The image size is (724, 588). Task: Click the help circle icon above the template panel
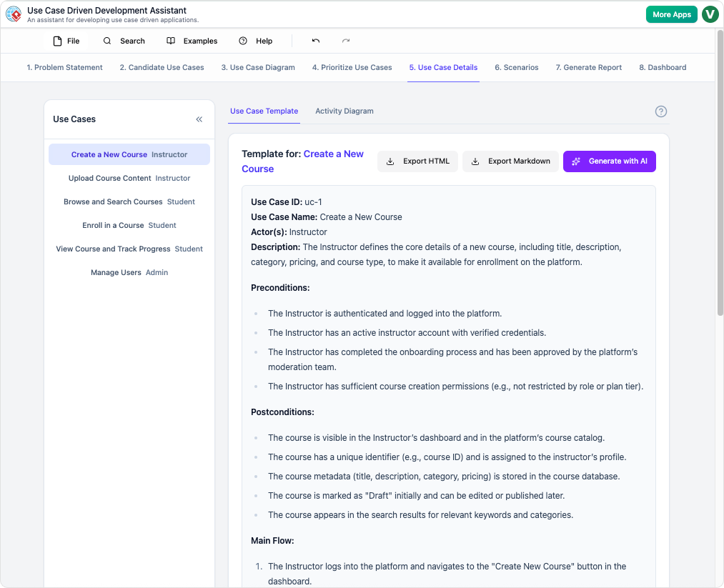click(x=660, y=111)
